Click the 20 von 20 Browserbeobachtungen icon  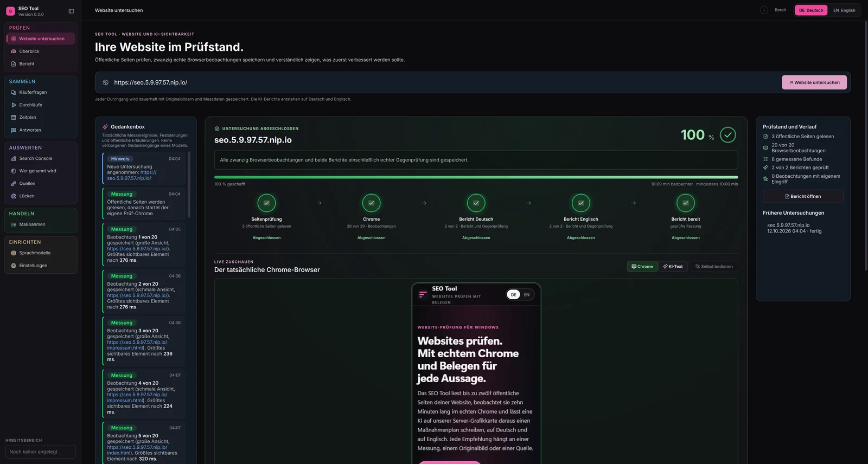(x=765, y=147)
